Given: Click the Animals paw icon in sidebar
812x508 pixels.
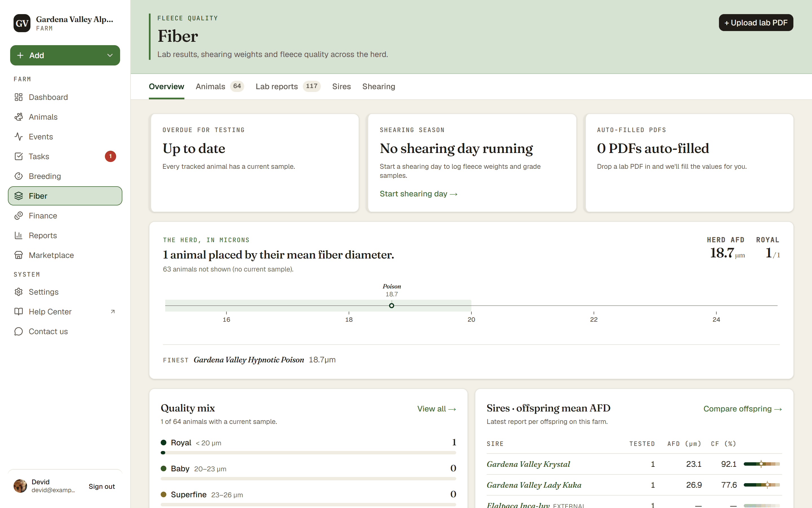Looking at the screenshot, I should [18, 117].
